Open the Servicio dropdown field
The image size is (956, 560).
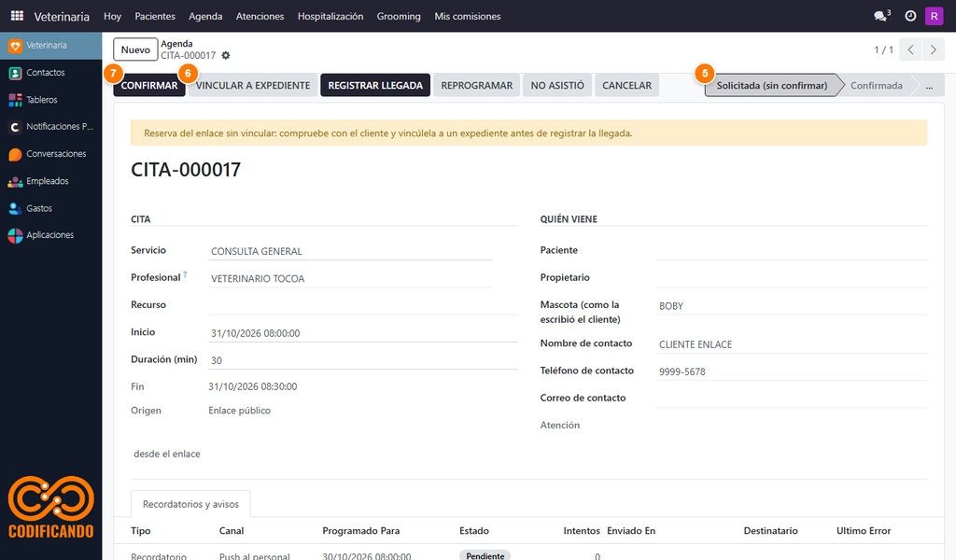350,251
